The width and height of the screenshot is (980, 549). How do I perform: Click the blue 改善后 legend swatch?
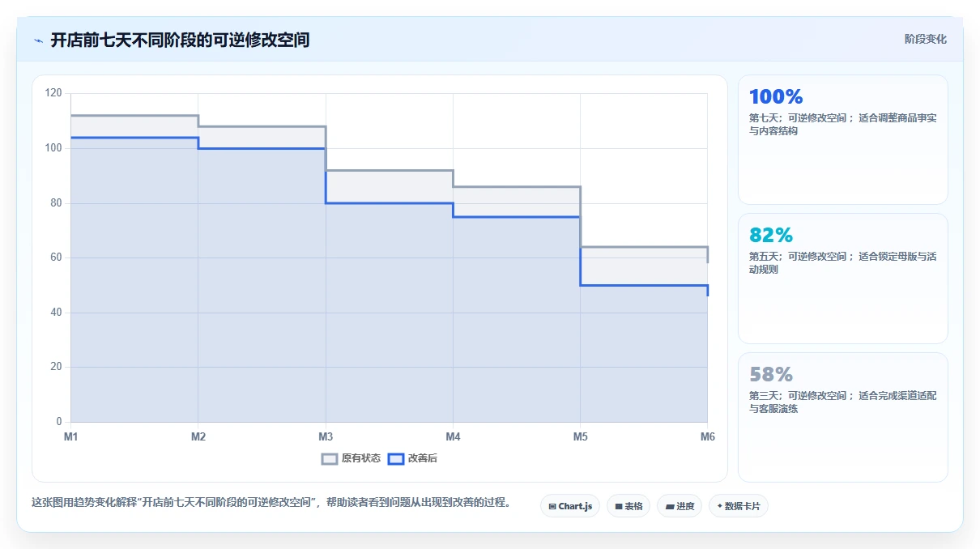[395, 458]
